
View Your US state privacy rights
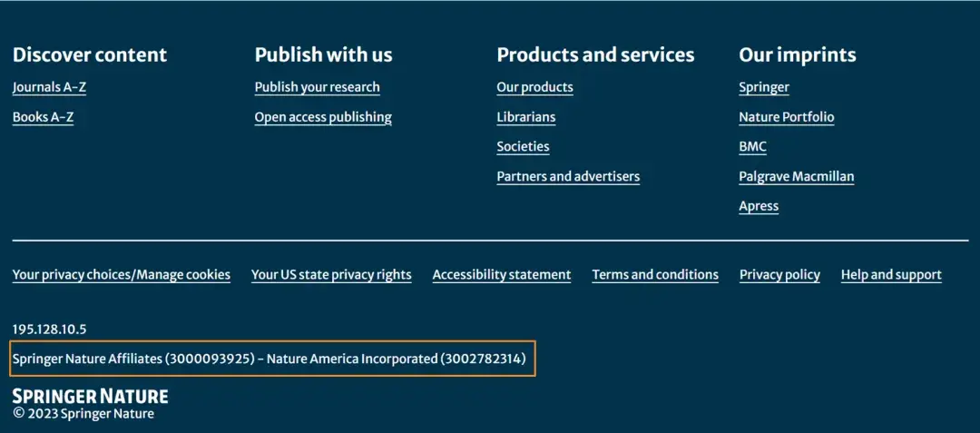(x=331, y=274)
